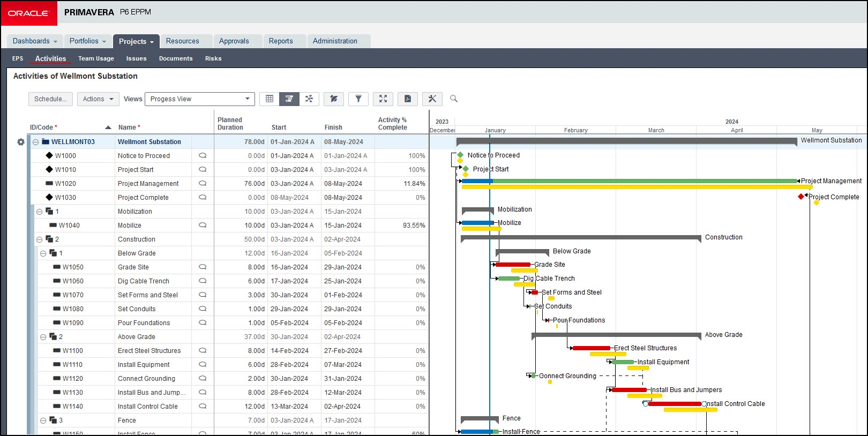Click the full screen expand icon

point(383,99)
